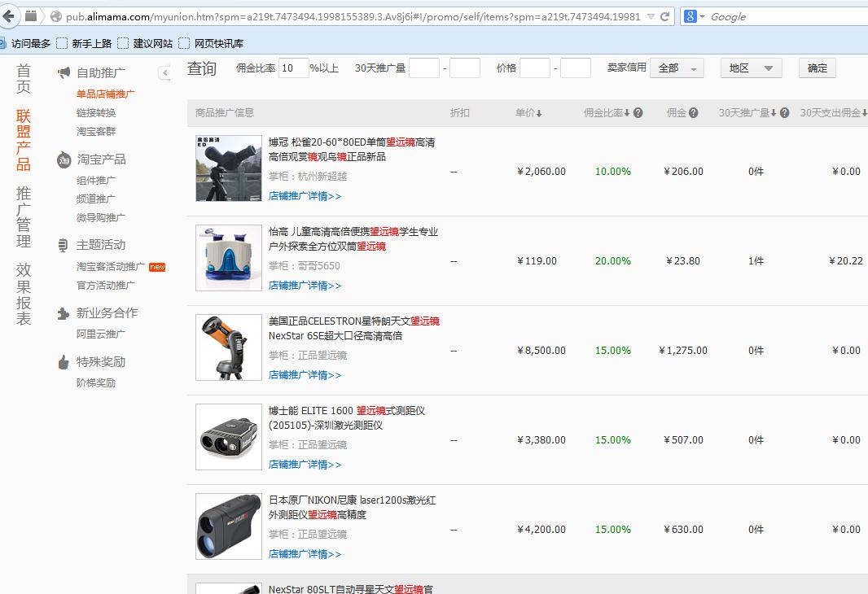Open the 地区 dropdown
Image resolution: width=868 pixels, height=594 pixels.
point(751,68)
